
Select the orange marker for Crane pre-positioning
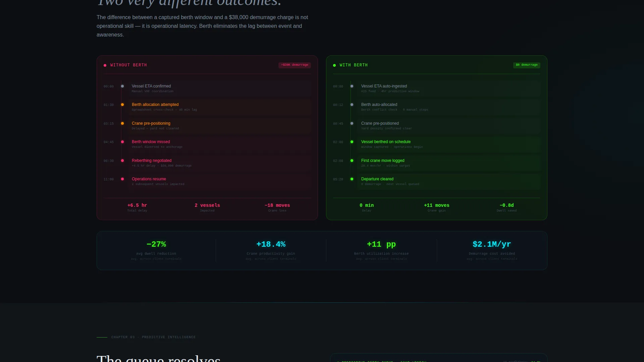[122, 123]
